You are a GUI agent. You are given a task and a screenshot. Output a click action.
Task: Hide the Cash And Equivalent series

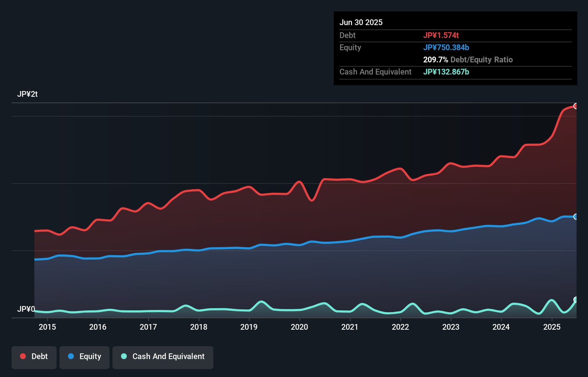point(163,357)
